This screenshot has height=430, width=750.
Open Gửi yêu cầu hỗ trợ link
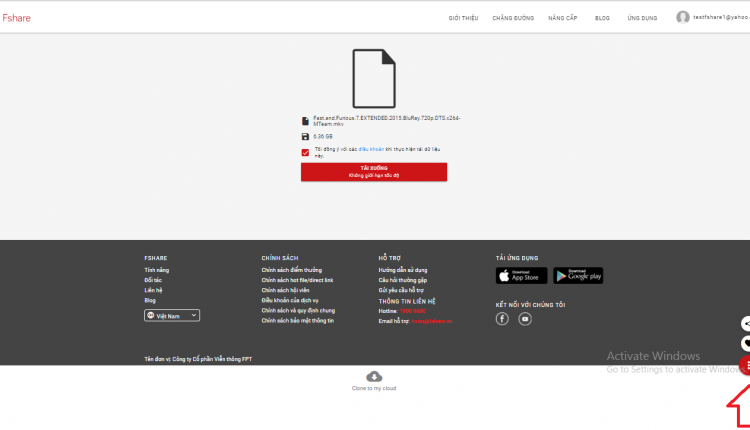pyautogui.click(x=401, y=290)
